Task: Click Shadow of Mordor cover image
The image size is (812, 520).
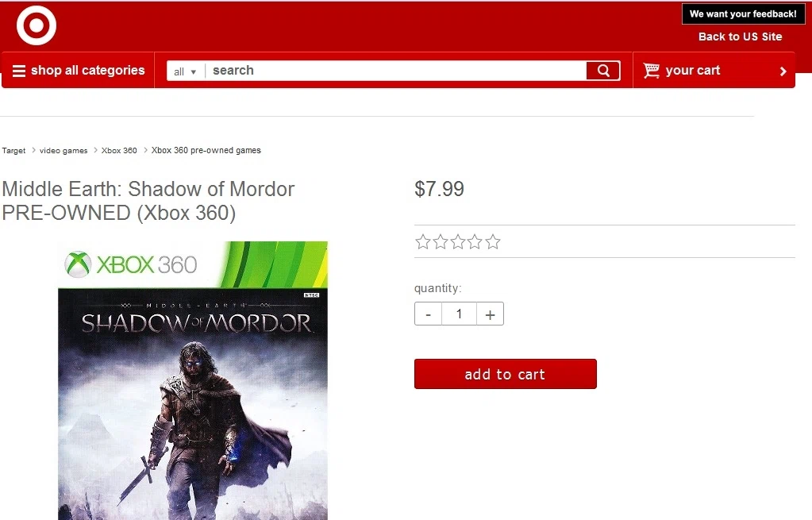Action: (193, 381)
